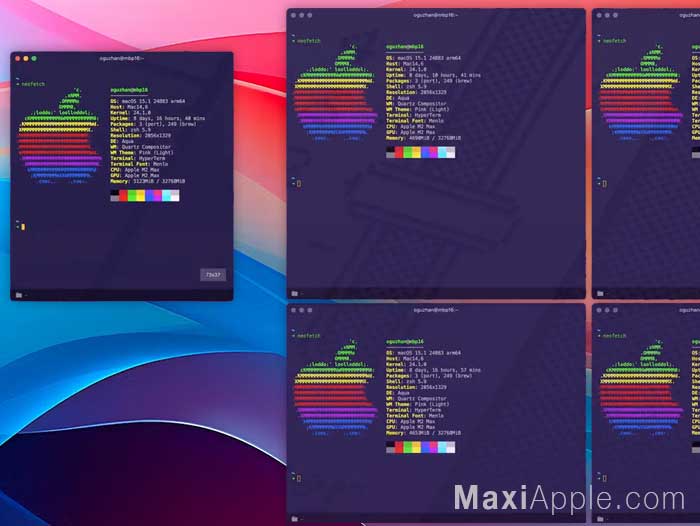Image resolution: width=700 pixels, height=526 pixels.
Task: Click the ASCII Apple logo in the front terminal
Action: point(59,136)
